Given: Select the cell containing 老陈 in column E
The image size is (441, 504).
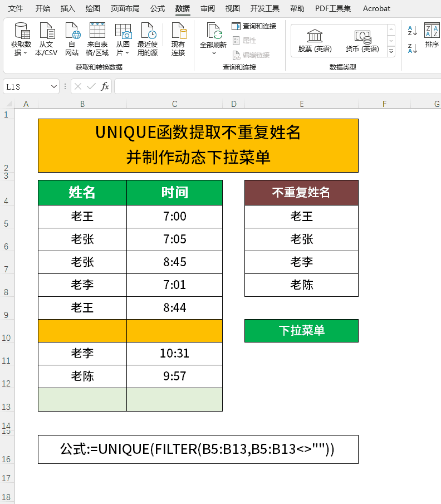Looking at the screenshot, I should [301, 285].
